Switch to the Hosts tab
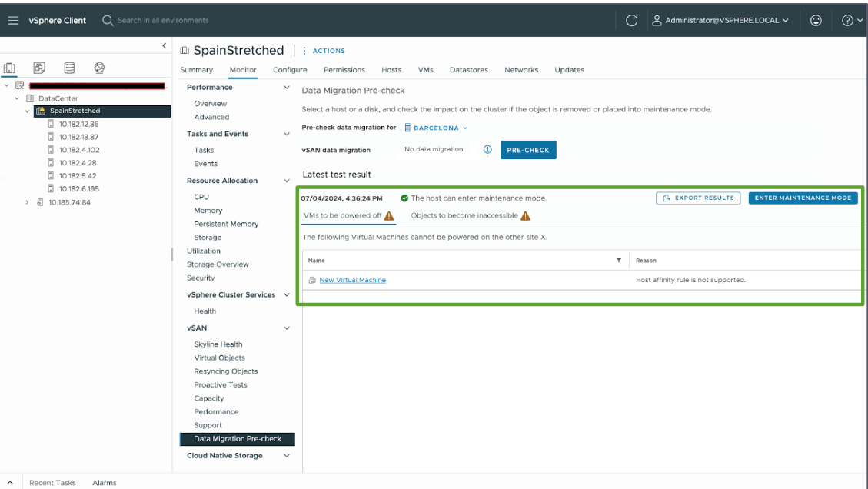 tap(391, 70)
